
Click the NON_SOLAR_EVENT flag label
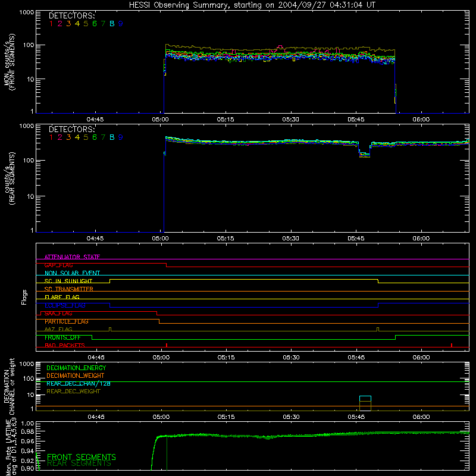[72, 273]
